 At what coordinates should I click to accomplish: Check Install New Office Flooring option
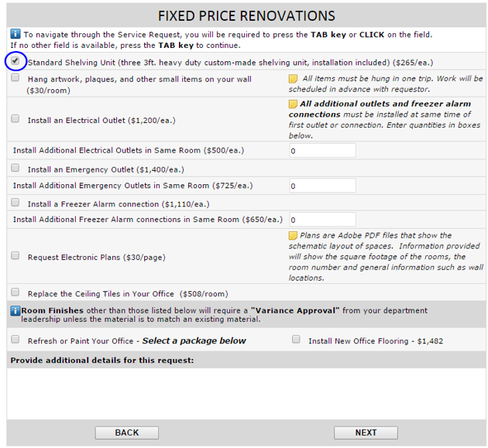tap(296, 340)
